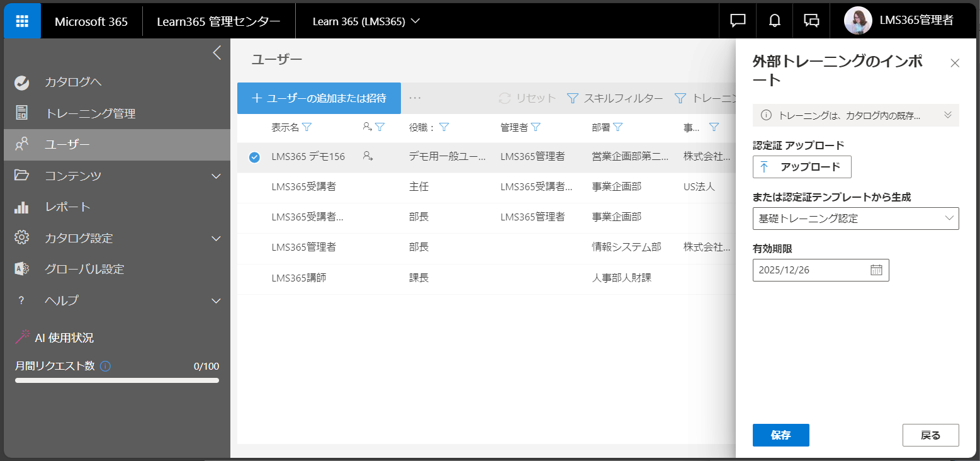Image resolution: width=980 pixels, height=461 pixels.
Task: Click the レポート bar chart icon
Action: pyautogui.click(x=21, y=207)
